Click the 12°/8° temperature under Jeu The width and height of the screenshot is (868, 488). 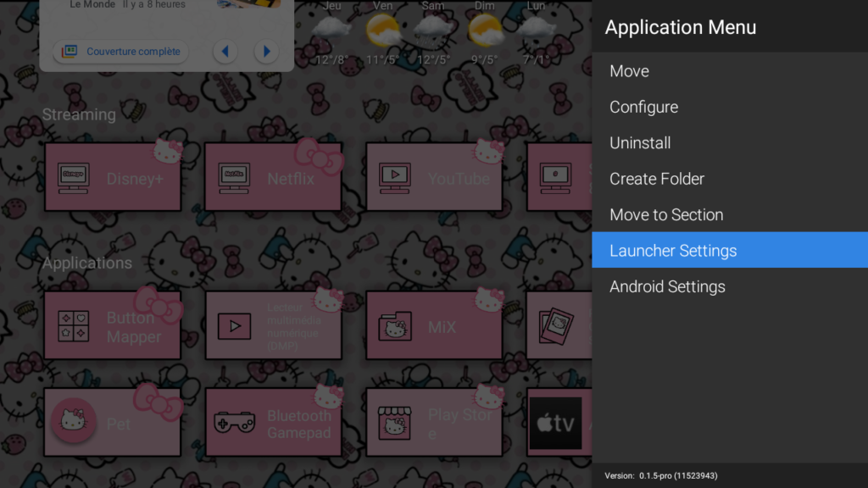click(x=331, y=59)
